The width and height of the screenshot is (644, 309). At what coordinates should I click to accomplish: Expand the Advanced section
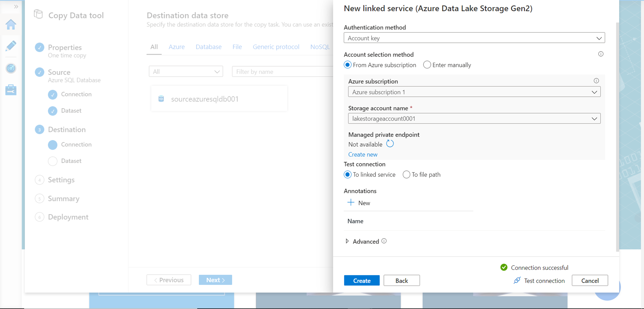click(x=347, y=241)
